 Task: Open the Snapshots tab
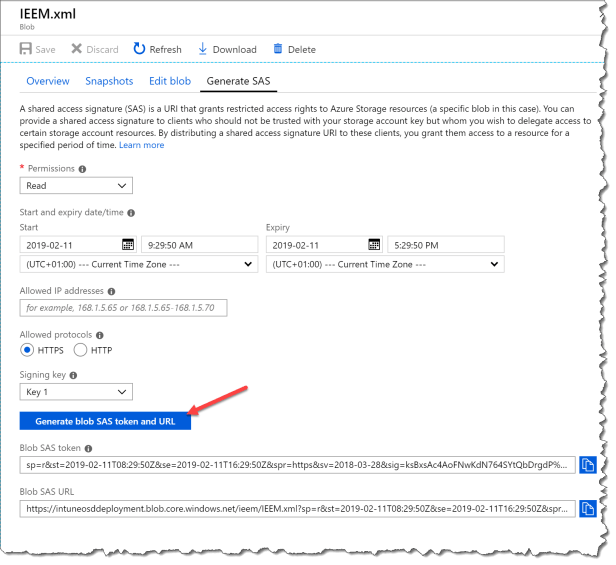point(109,81)
